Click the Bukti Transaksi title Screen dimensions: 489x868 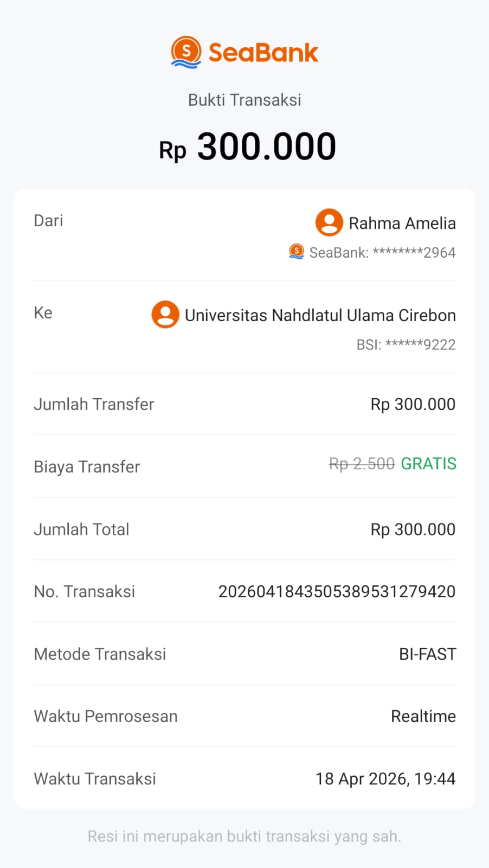coord(244,100)
